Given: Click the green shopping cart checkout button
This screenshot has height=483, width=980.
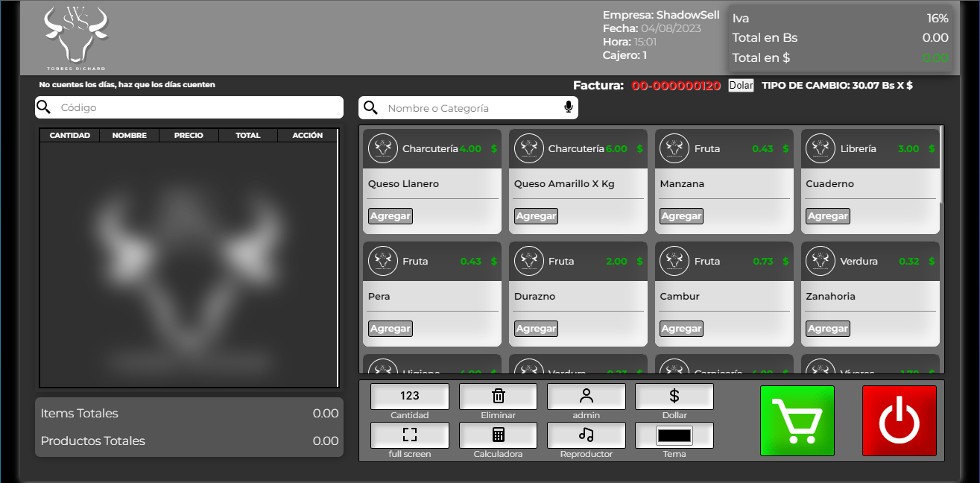Looking at the screenshot, I should (x=797, y=420).
